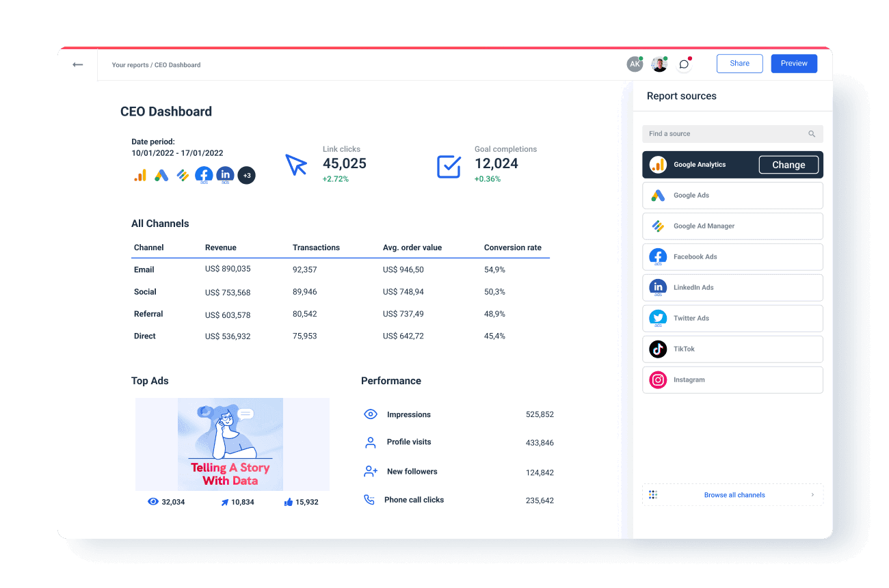Open the Telling A Story With Data ad thumbnail
The width and height of the screenshot is (889, 588).
coord(232,444)
